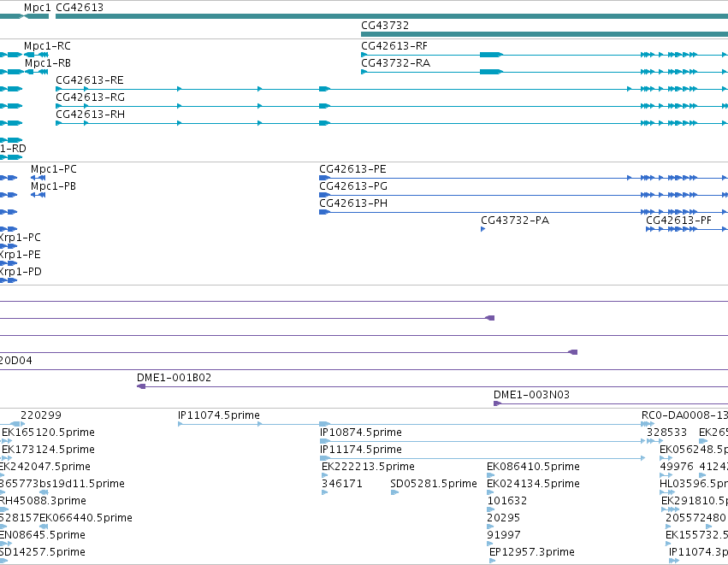
Task: Select protein CG42613-PE
Action: pos(352,169)
